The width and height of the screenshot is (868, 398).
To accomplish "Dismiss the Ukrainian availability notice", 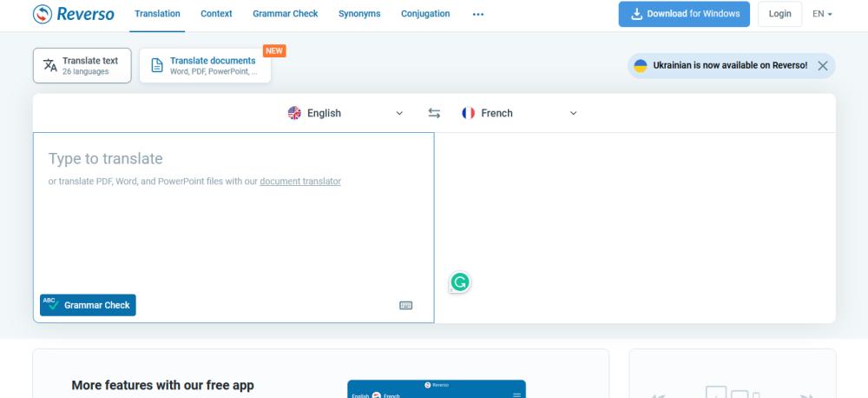I will [823, 65].
